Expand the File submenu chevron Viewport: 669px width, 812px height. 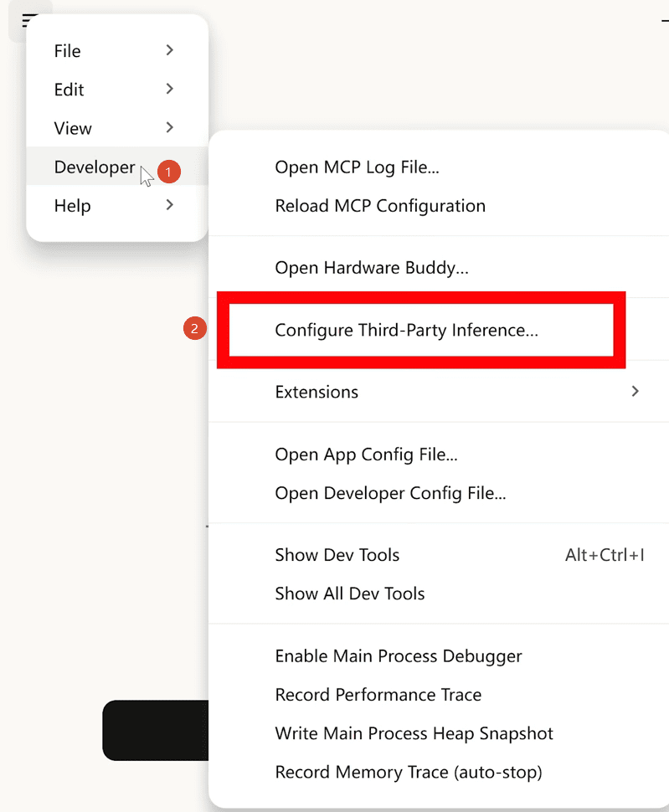(169, 50)
